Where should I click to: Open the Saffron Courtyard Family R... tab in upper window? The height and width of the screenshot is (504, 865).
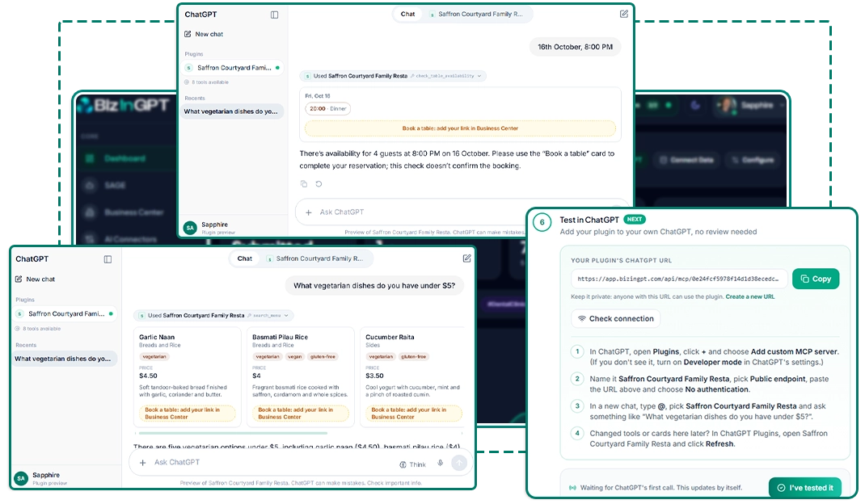477,15
